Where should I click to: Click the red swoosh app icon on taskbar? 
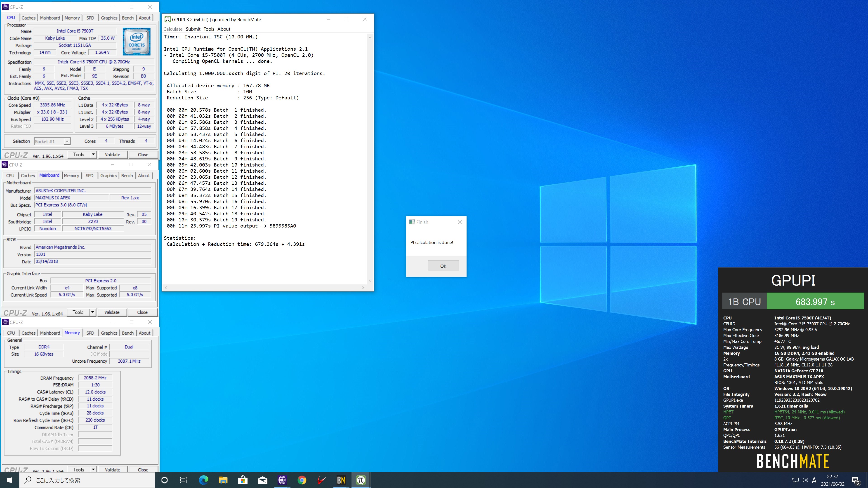pos(321,480)
